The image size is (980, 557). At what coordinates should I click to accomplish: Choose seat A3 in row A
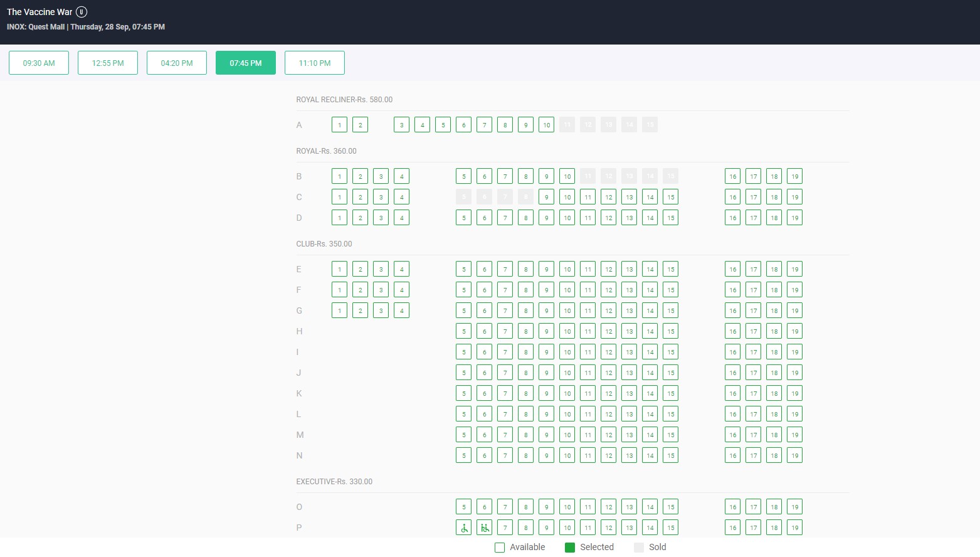coord(401,125)
